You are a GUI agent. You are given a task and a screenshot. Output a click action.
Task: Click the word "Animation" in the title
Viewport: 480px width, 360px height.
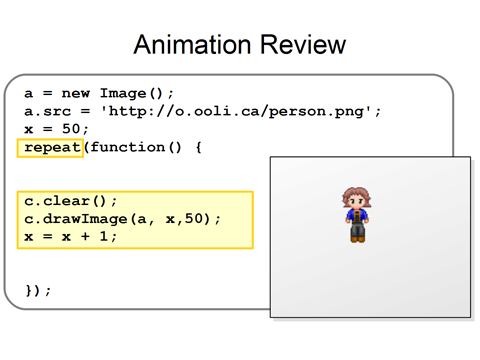[192, 44]
